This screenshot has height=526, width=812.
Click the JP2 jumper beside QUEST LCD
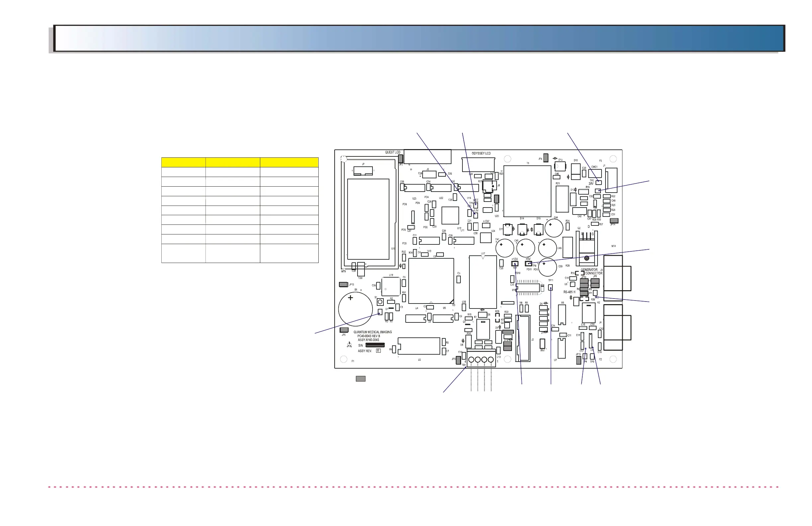(401, 158)
